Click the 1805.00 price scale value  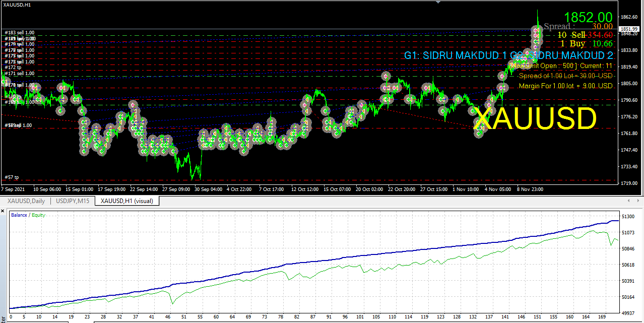click(629, 84)
